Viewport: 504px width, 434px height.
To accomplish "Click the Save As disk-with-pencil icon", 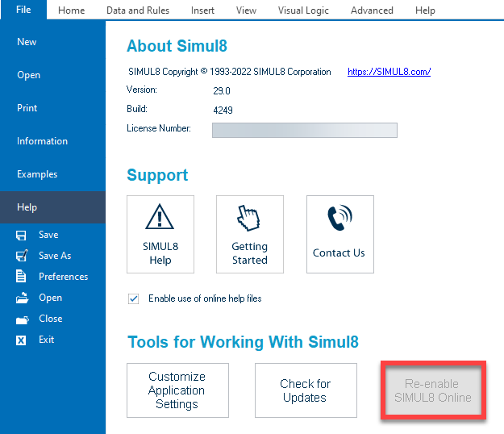I will point(22,256).
